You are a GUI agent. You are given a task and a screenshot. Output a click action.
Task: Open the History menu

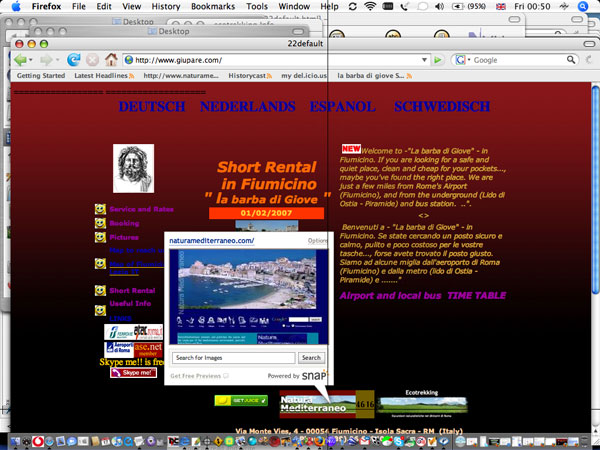[x=166, y=6]
